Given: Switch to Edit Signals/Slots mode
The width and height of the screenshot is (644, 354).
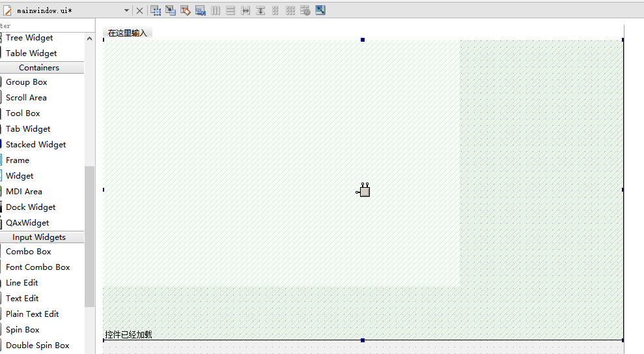Looking at the screenshot, I should click(x=171, y=10).
